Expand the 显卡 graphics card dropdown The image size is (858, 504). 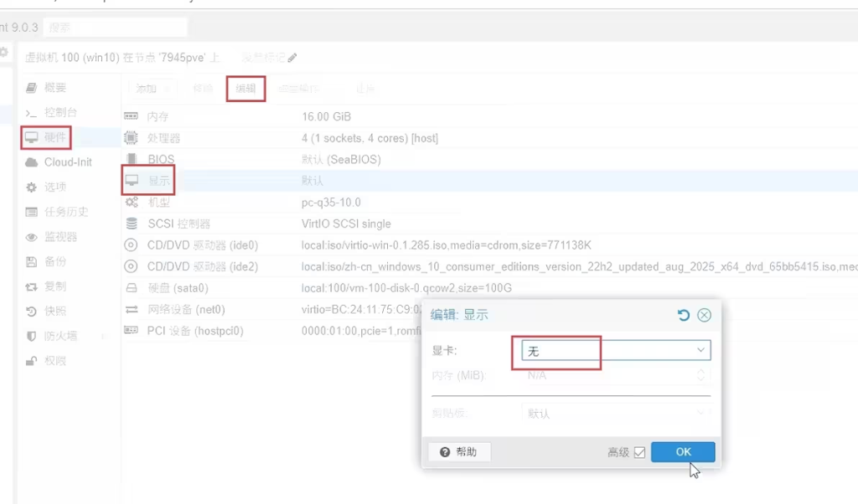pos(700,350)
